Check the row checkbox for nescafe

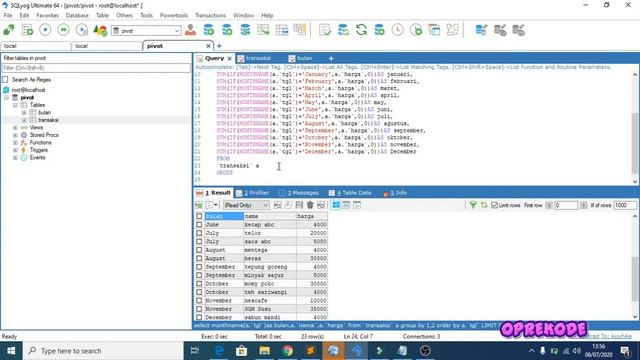[x=199, y=300]
